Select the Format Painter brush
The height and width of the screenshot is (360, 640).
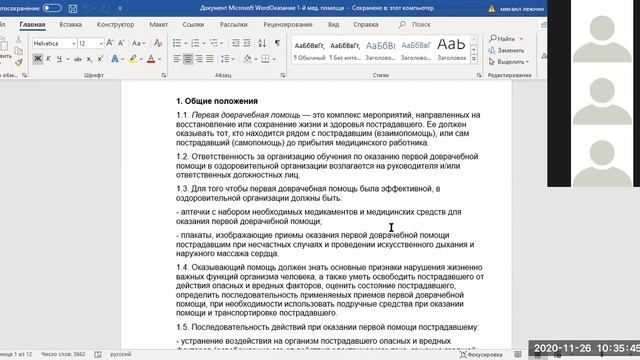click(18, 62)
